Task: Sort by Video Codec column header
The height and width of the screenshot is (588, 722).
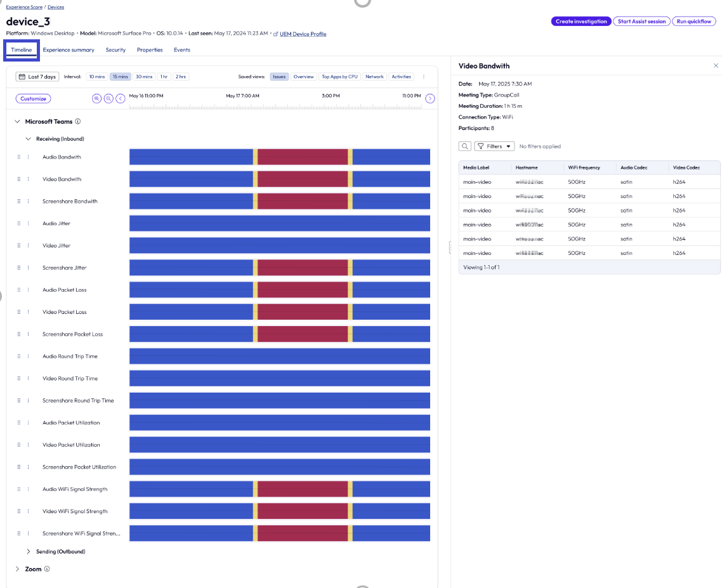Action: pos(686,167)
